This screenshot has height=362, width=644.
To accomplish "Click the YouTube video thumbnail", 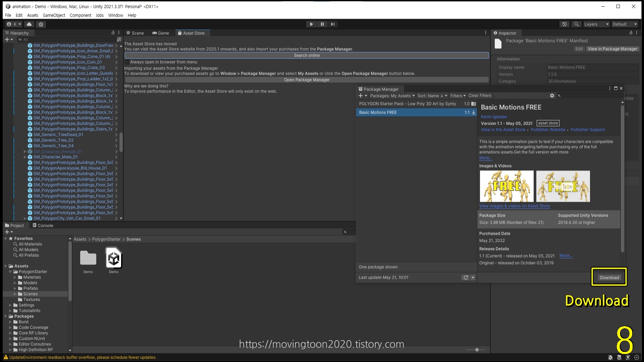I will pos(563,186).
